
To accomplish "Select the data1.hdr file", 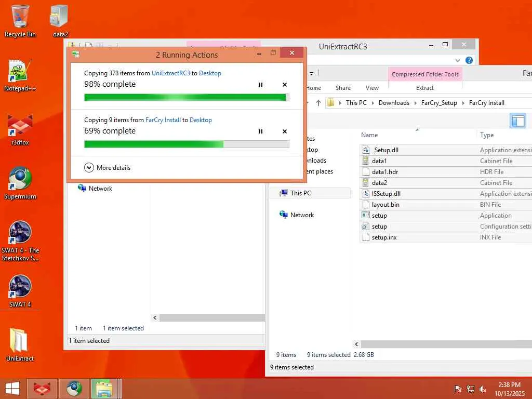I will coord(446,171).
